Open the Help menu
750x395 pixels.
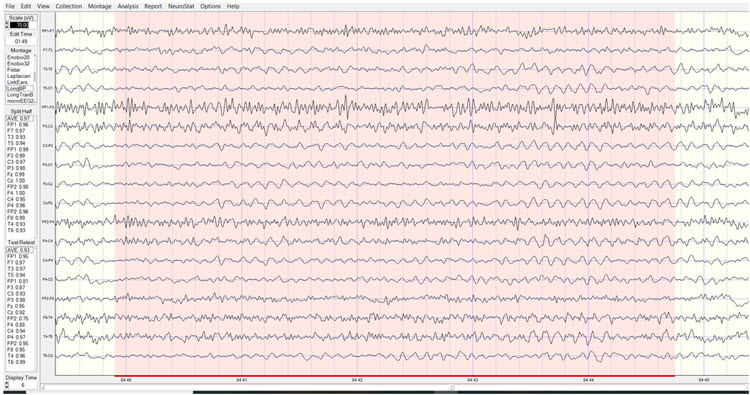(233, 6)
